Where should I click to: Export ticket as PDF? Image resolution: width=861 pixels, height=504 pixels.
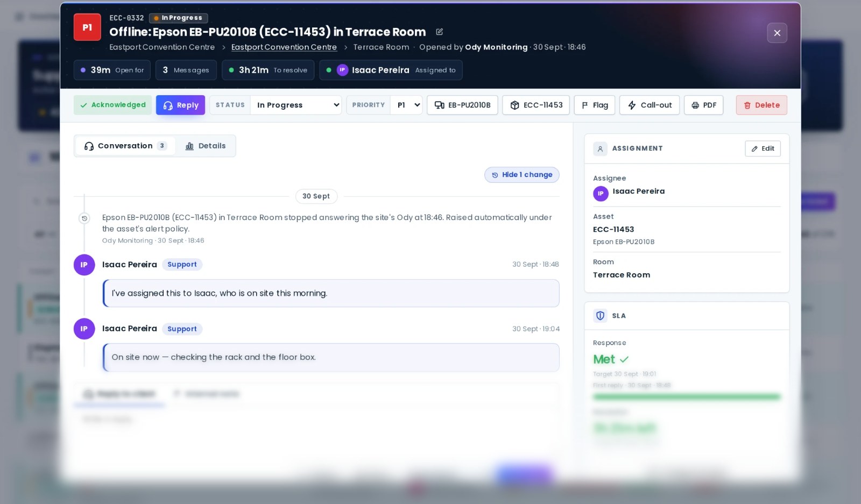click(x=704, y=105)
